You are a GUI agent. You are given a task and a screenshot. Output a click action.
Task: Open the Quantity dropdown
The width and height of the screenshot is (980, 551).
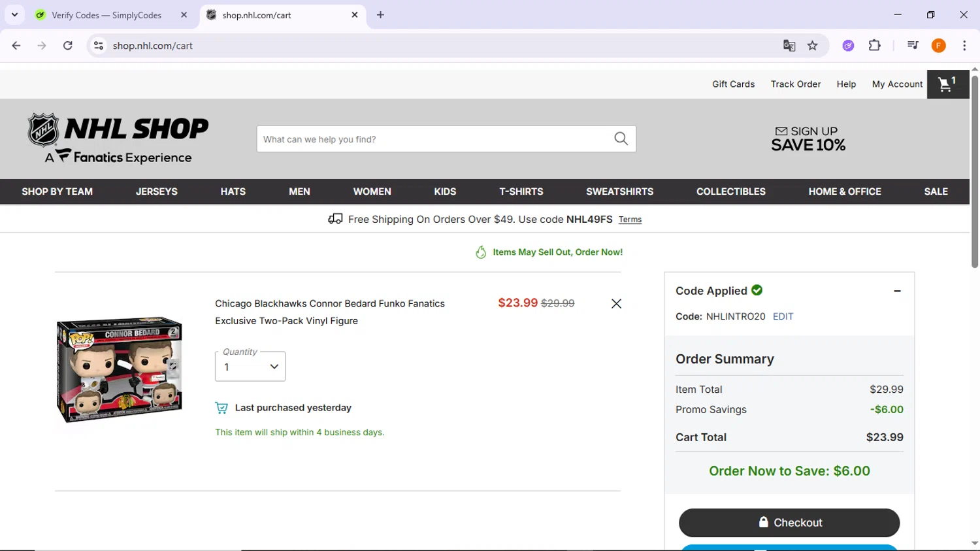coord(250,367)
